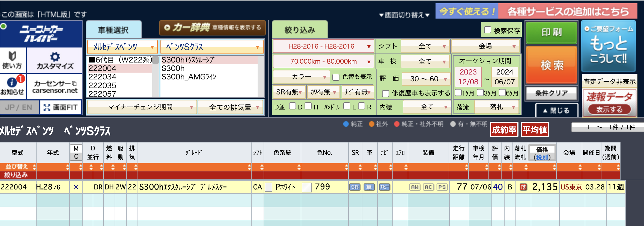
Task: Open the 落札 dropdown
Action: click(497, 107)
